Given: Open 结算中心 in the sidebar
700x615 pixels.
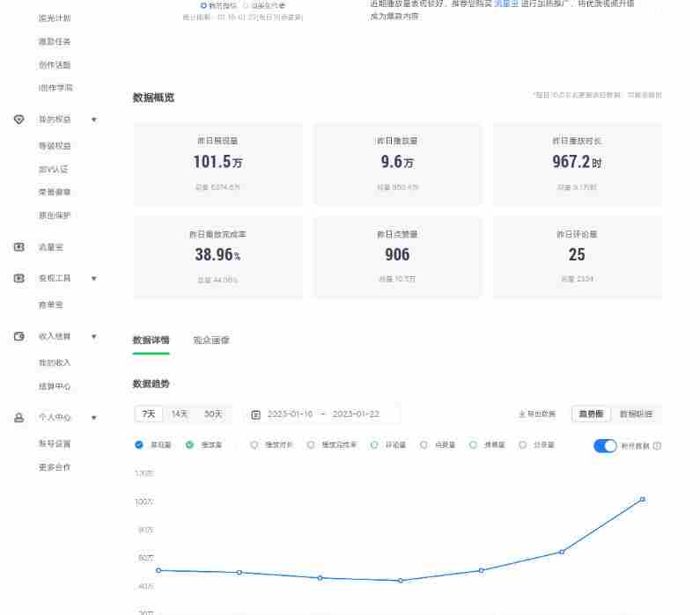Looking at the screenshot, I should point(55,386).
